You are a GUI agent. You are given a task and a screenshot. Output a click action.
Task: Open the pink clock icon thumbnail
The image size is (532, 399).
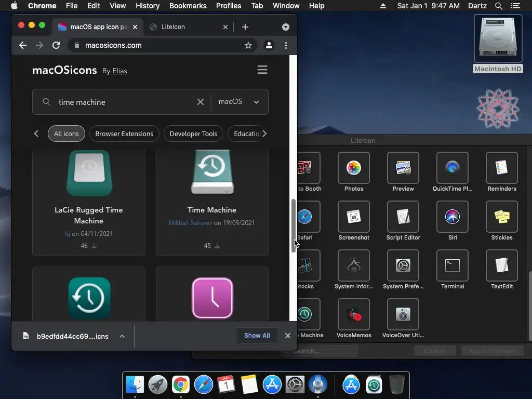click(212, 298)
